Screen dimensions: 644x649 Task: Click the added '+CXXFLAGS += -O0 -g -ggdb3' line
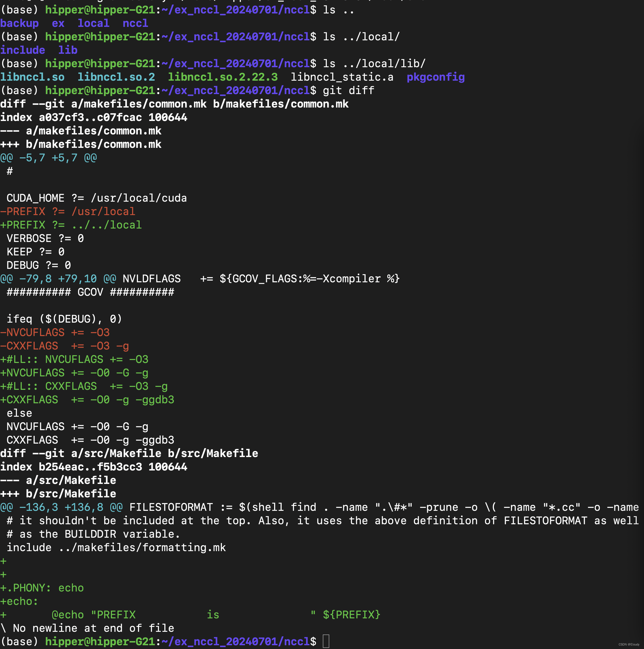pos(87,400)
